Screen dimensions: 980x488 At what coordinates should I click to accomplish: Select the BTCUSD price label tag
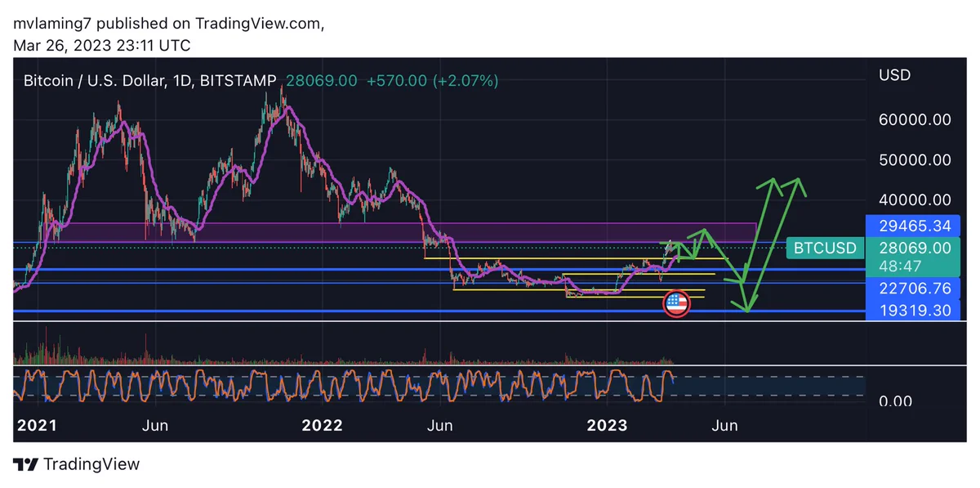coord(824,248)
